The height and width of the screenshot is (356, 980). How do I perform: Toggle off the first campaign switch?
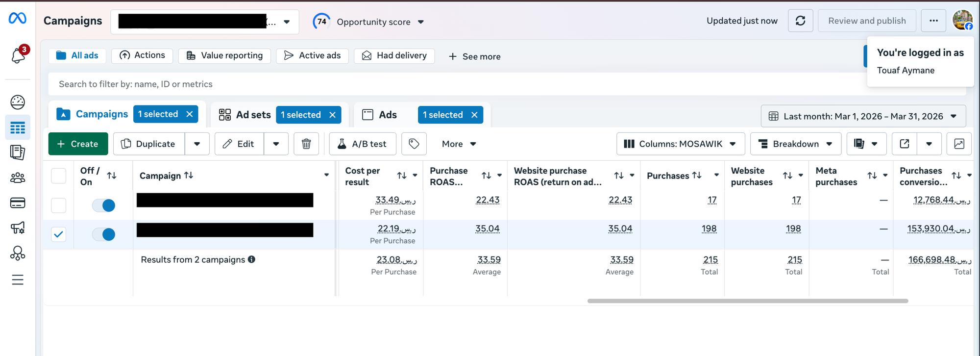point(104,205)
